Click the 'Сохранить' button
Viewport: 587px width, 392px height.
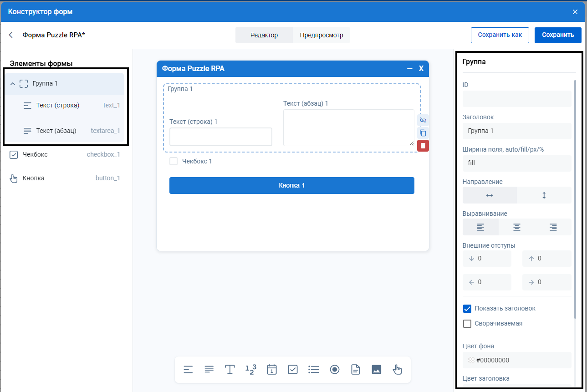[x=558, y=35]
